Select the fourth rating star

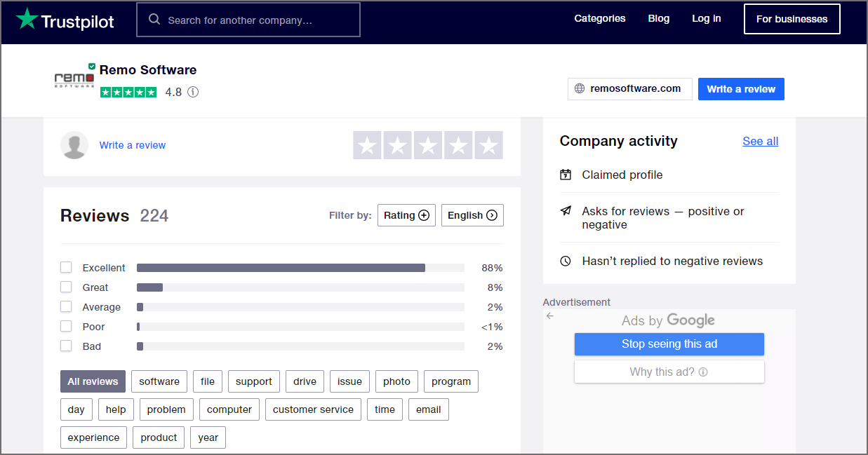458,145
